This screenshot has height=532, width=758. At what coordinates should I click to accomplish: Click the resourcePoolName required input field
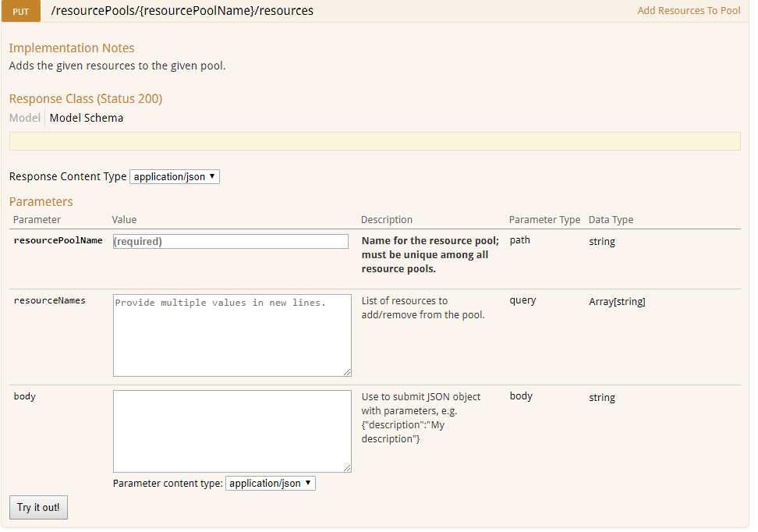(230, 241)
